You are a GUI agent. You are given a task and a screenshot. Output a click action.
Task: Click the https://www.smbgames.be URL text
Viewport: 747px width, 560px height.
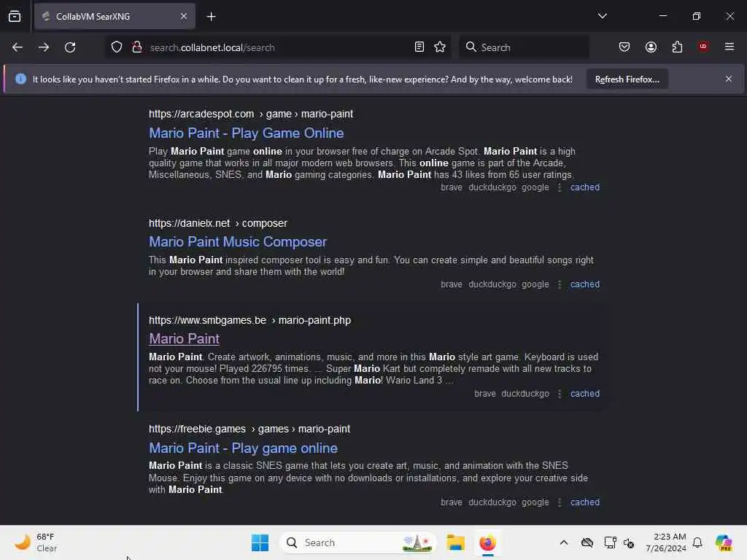point(207,321)
